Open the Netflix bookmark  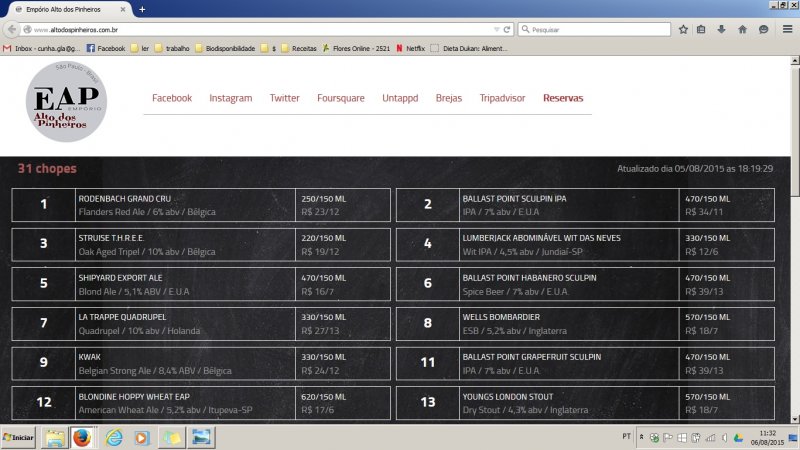coord(410,48)
